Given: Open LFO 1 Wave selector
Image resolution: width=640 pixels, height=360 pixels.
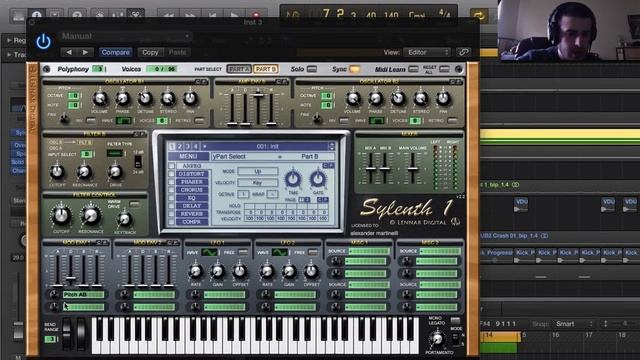Looking at the screenshot, I should [209, 253].
